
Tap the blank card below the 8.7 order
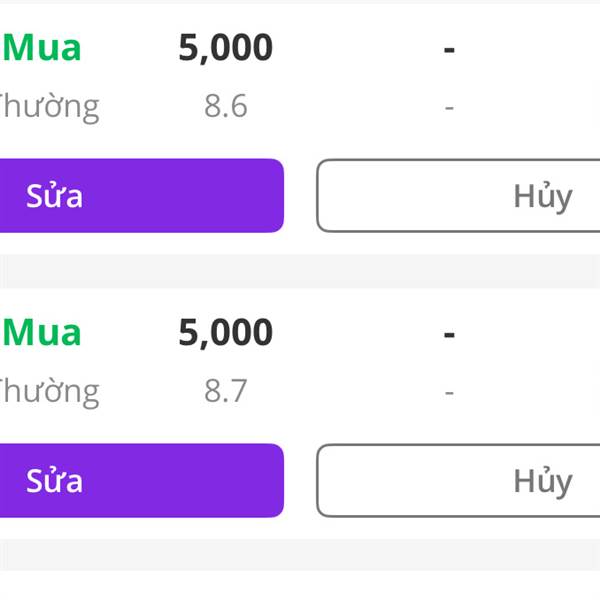(x=300, y=587)
